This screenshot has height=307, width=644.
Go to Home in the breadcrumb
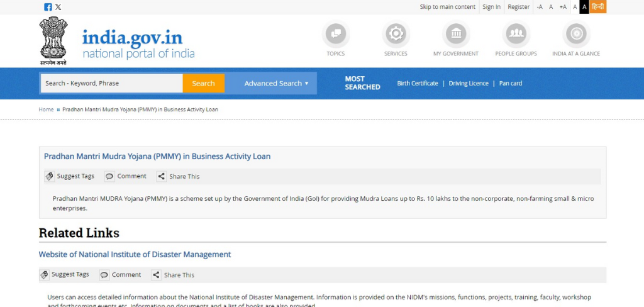pyautogui.click(x=46, y=109)
